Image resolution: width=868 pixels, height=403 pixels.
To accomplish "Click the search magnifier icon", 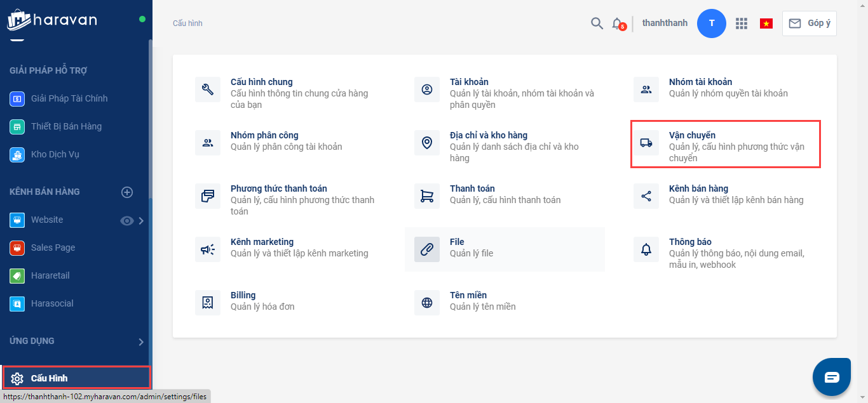I will tap(597, 23).
